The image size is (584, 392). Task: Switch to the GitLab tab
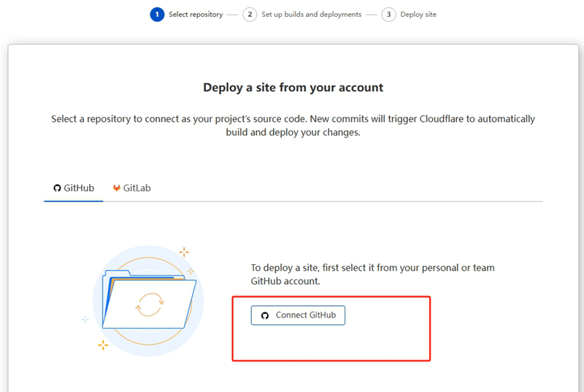[x=132, y=188]
